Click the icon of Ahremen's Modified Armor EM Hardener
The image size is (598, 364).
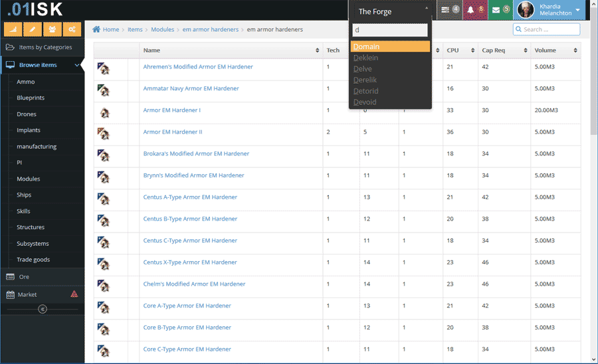[104, 68]
